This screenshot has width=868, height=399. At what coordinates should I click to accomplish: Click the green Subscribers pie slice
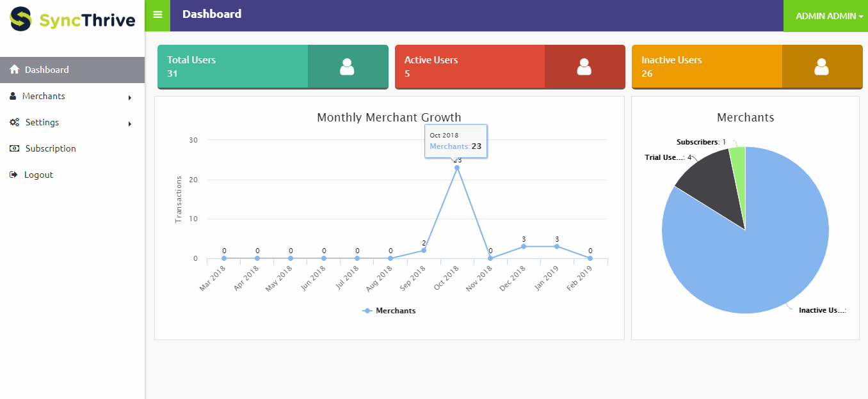[x=738, y=166]
